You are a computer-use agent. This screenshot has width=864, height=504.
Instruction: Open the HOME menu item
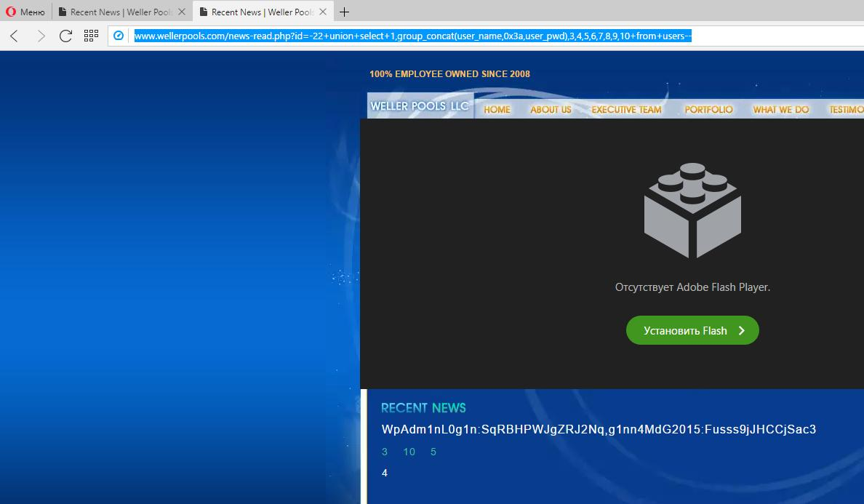(497, 110)
